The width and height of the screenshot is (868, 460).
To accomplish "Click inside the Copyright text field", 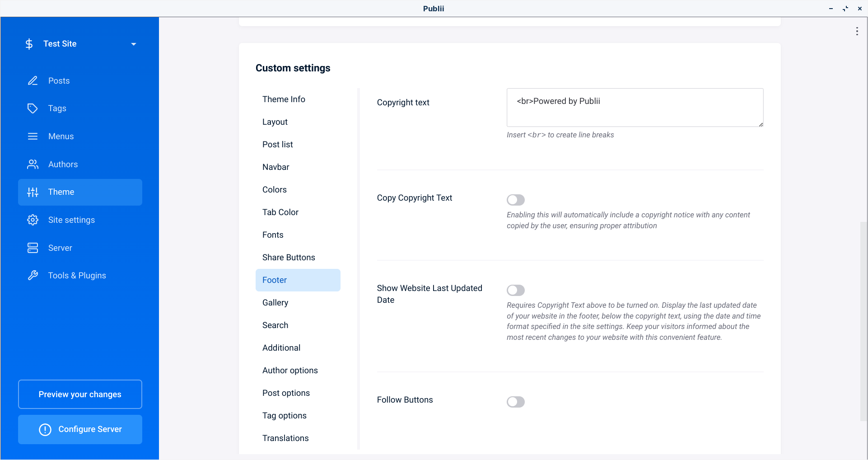I will pos(635,107).
